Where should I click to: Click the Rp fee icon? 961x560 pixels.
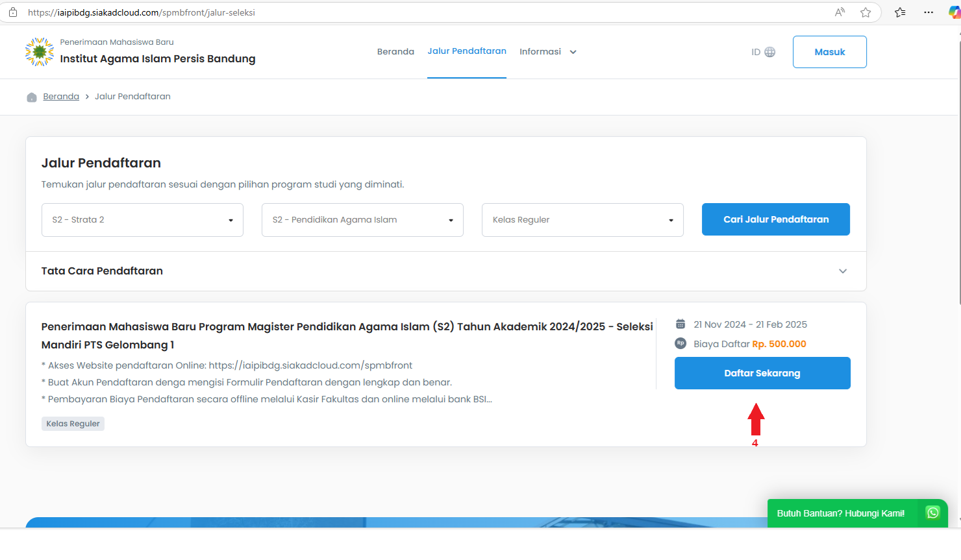click(680, 343)
